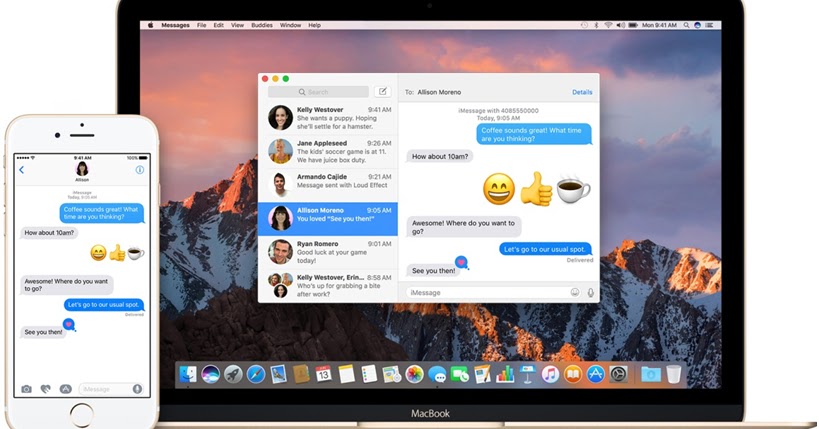Open Reminders from the Dock
Screen dimensions: 819x429
[x=369, y=374]
